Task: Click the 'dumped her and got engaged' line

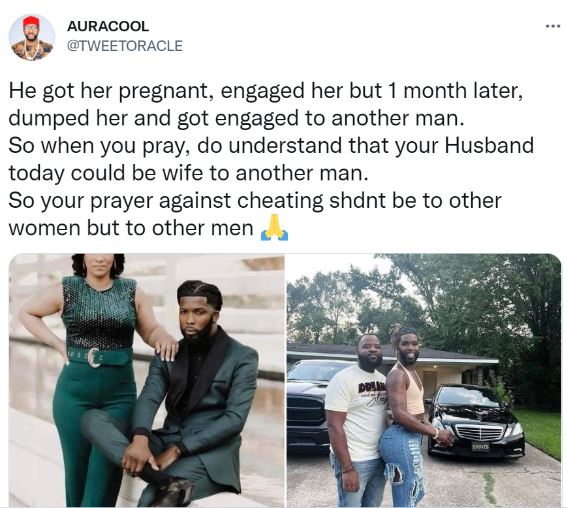Action: click(236, 118)
